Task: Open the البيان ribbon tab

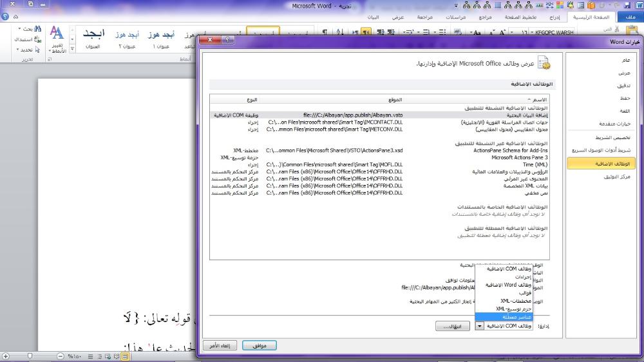Action: click(373, 17)
